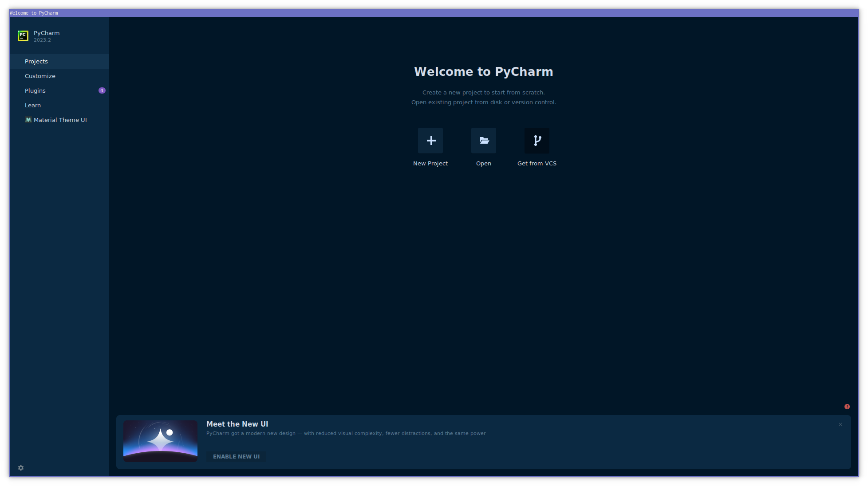Click the Welcome to PyCharm heading
The image size is (868, 486).
click(484, 72)
